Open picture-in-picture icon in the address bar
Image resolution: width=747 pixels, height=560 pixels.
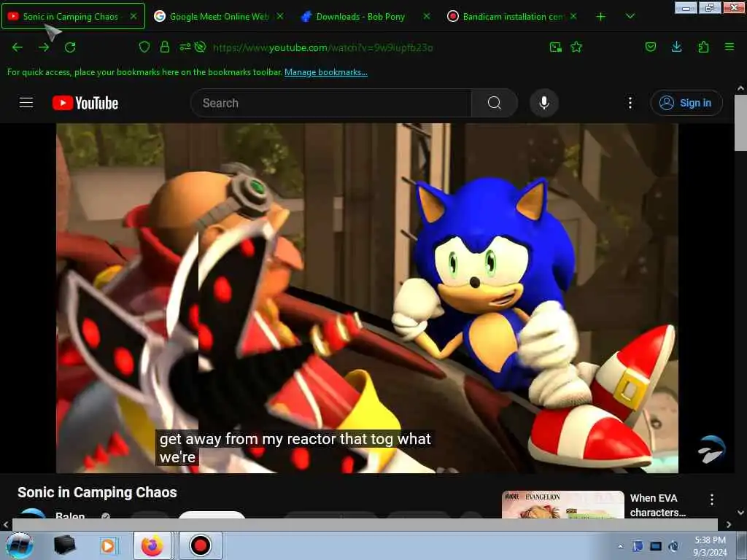(555, 47)
